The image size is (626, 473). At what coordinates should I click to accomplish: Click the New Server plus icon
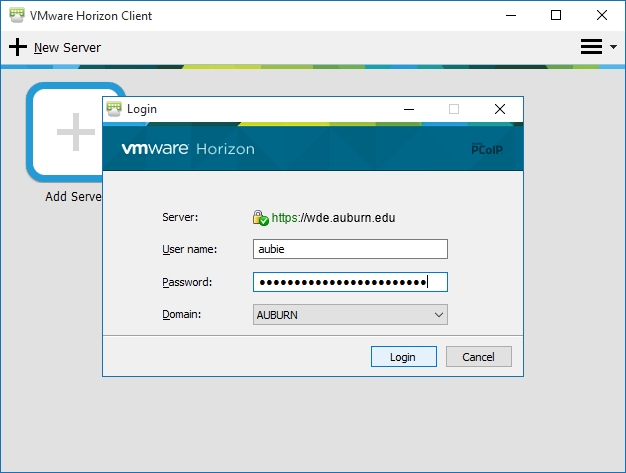18,47
